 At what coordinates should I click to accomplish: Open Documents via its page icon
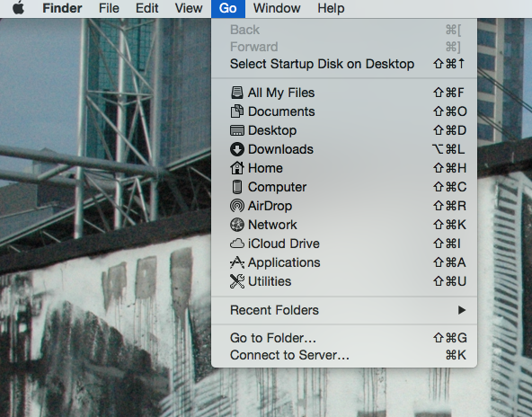[237, 111]
